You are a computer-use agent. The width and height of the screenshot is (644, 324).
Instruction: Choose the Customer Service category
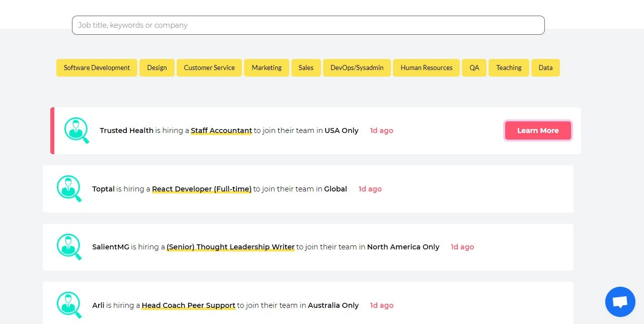pos(209,68)
